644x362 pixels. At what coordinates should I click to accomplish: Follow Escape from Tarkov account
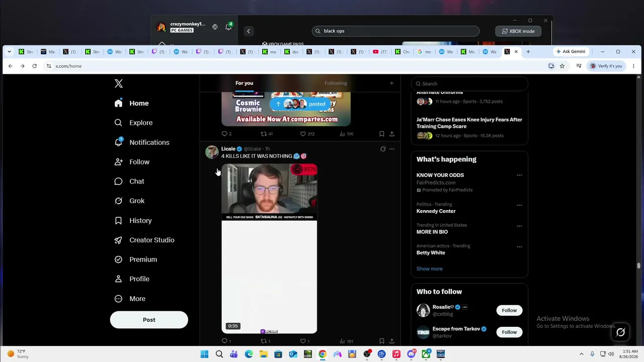tap(509, 332)
